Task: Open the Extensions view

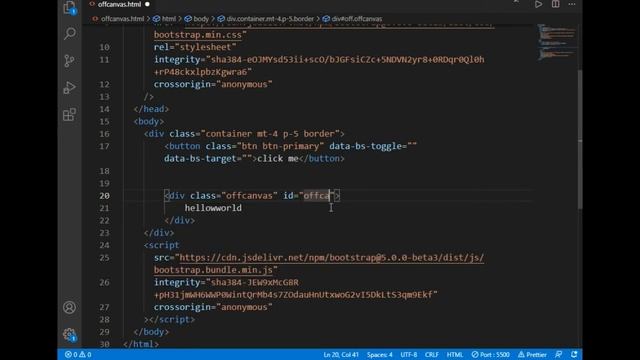Action: (69, 115)
